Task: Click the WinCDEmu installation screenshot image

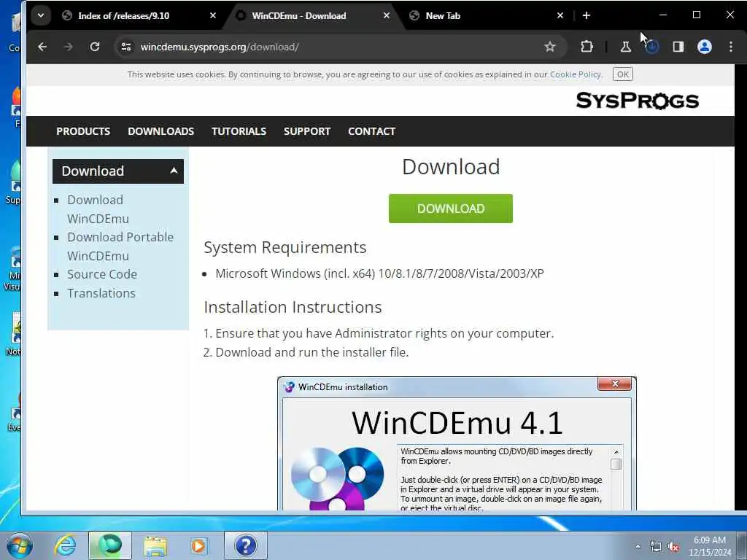Action: pyautogui.click(x=457, y=443)
